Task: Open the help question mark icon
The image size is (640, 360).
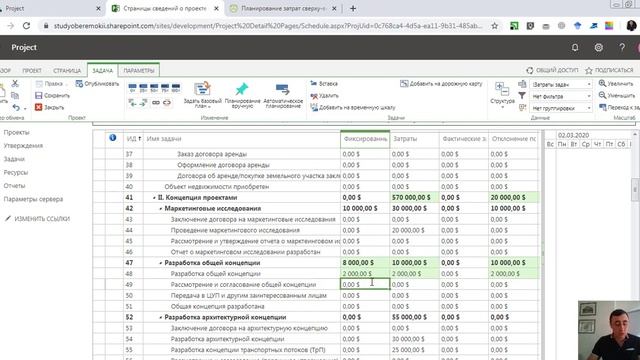Action: pos(622,48)
